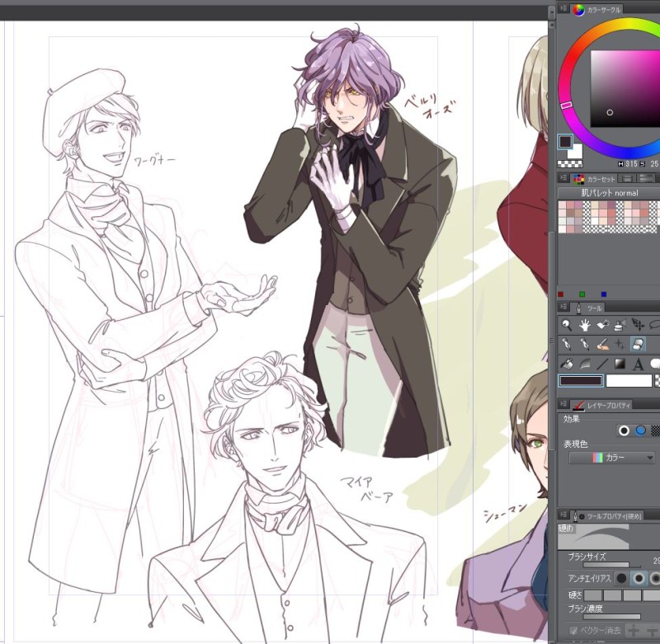Select the main drawing color box in tool palette
Viewport: 660px width, 644px height.
(581, 381)
